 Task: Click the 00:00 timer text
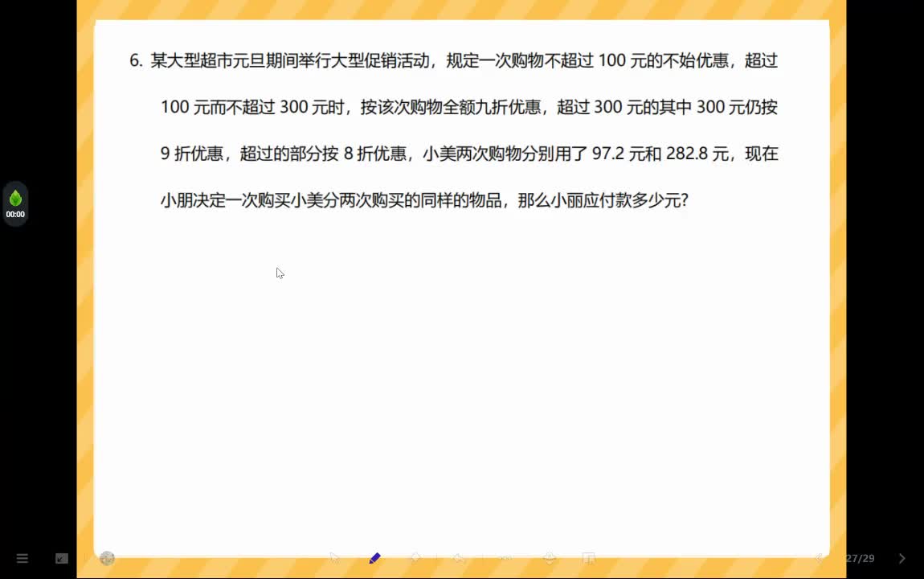coord(15,215)
